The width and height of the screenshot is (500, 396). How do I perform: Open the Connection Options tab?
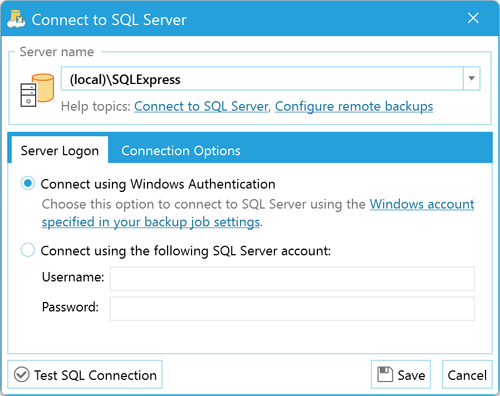pos(181,150)
